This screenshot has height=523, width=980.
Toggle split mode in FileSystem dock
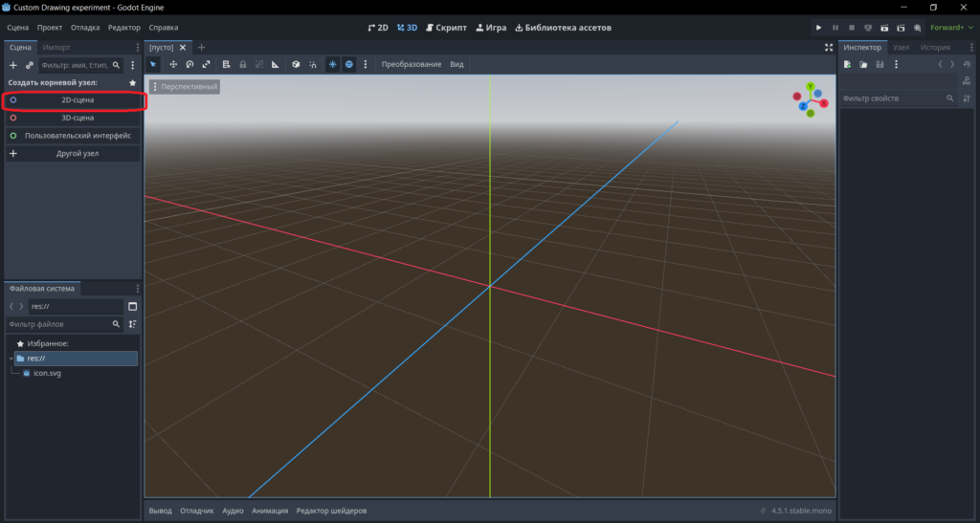(132, 306)
